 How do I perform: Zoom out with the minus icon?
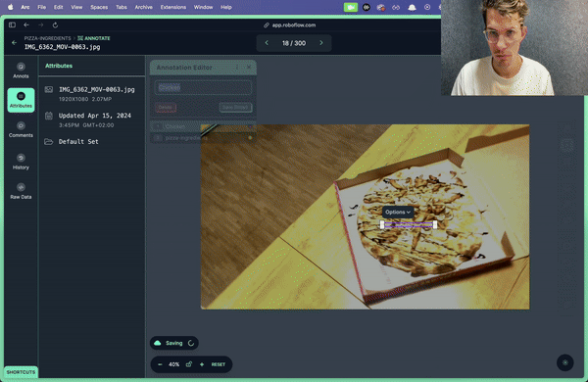pos(160,364)
